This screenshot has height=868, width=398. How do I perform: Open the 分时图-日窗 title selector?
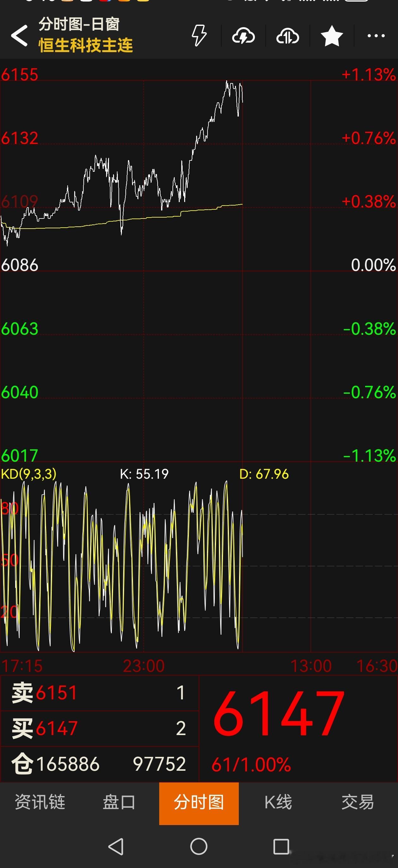[x=79, y=24]
